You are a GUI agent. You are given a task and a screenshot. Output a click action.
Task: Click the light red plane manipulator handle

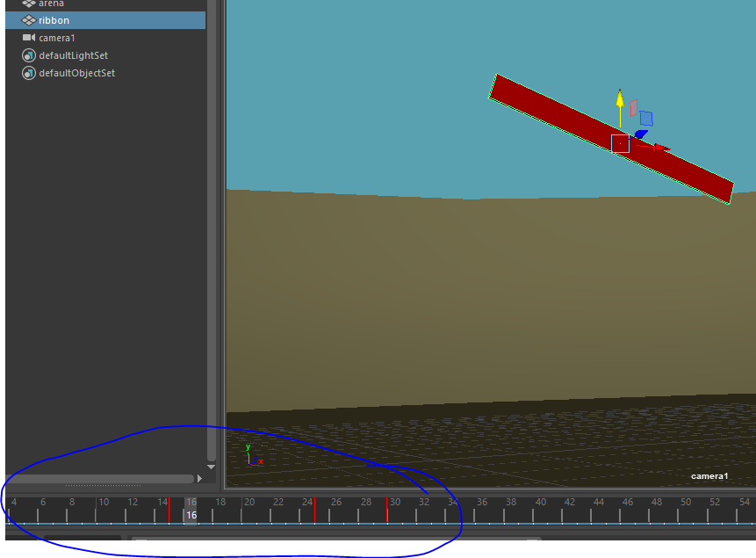click(634, 107)
